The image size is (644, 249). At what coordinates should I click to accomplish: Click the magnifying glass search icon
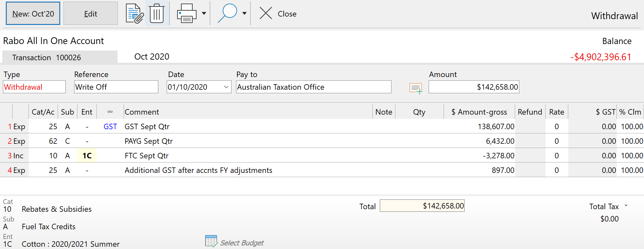(x=227, y=14)
